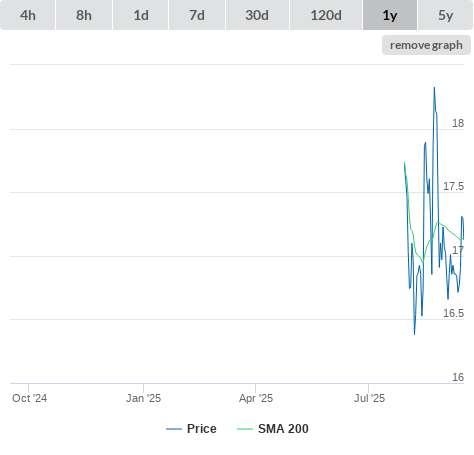The image size is (474, 455).
Task: Click the 17.5 y-axis value label
Action: tap(453, 186)
